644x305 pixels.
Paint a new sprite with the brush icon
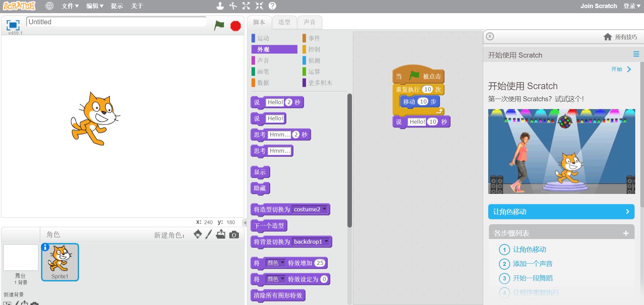click(209, 234)
